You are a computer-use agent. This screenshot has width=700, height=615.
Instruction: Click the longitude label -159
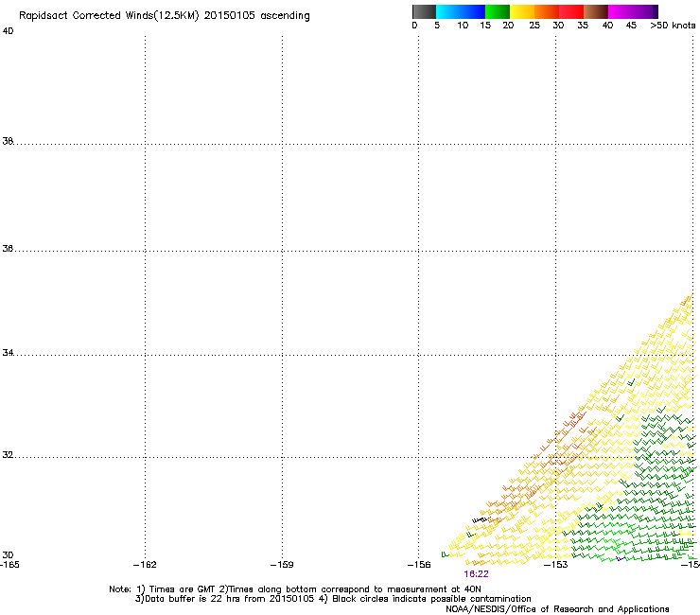click(282, 565)
